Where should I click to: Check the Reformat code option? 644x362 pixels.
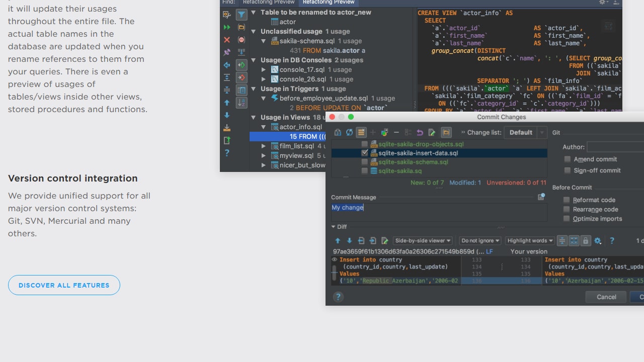click(567, 200)
